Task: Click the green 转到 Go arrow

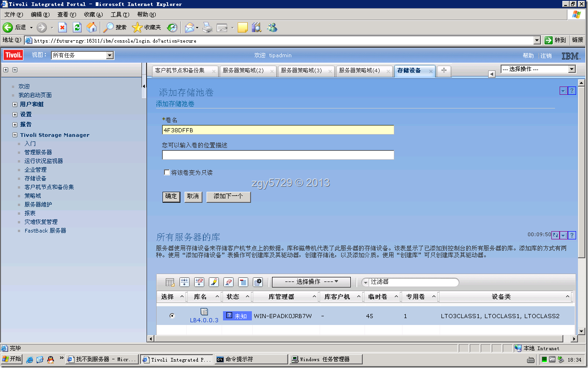Action: point(549,40)
